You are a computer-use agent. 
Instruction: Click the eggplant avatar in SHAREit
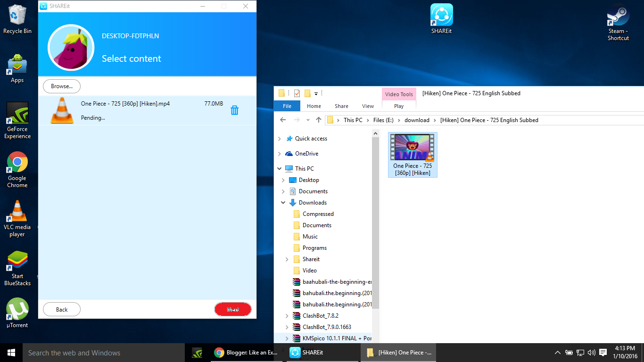click(71, 48)
